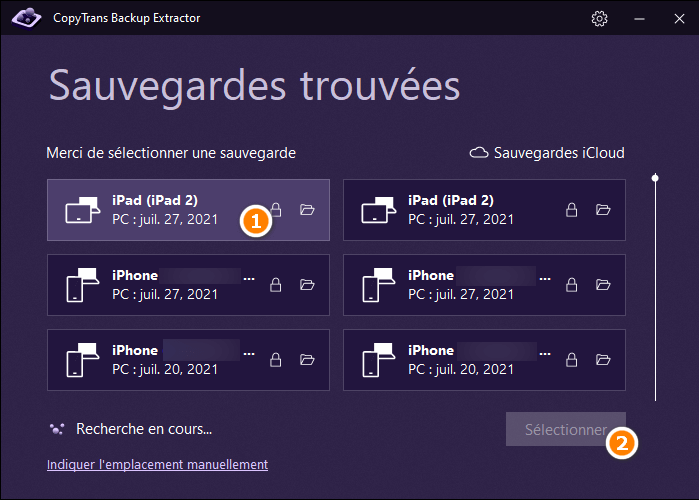Click lock icon on right-column iPhone juil. 20 backup
Viewport: 699px width, 500px height.
tap(572, 359)
